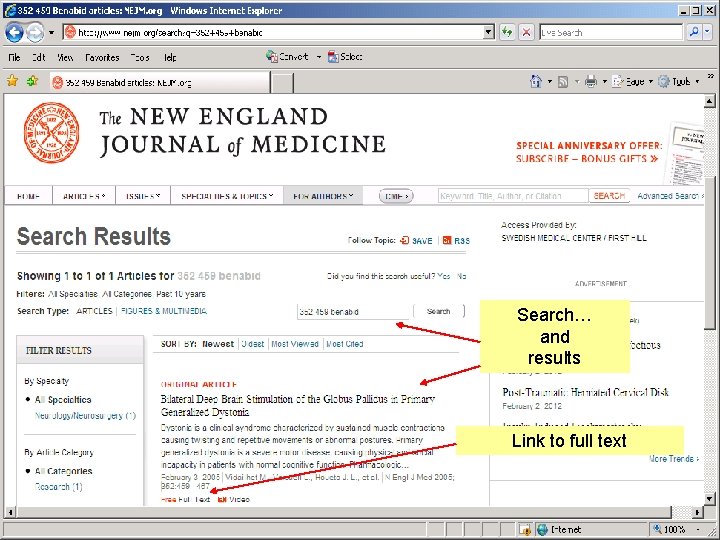Click the horizontal scrollbar right arrow
The width and height of the screenshot is (720, 540).
coord(698,512)
